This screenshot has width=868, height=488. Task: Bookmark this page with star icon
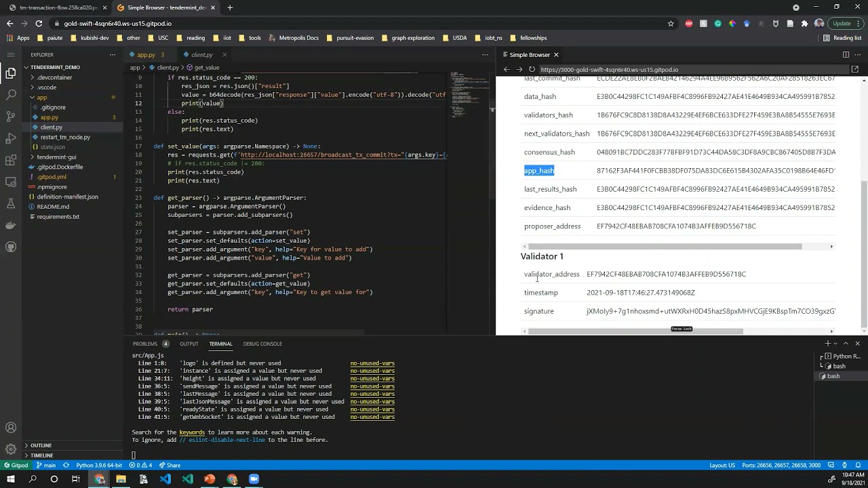671,23
